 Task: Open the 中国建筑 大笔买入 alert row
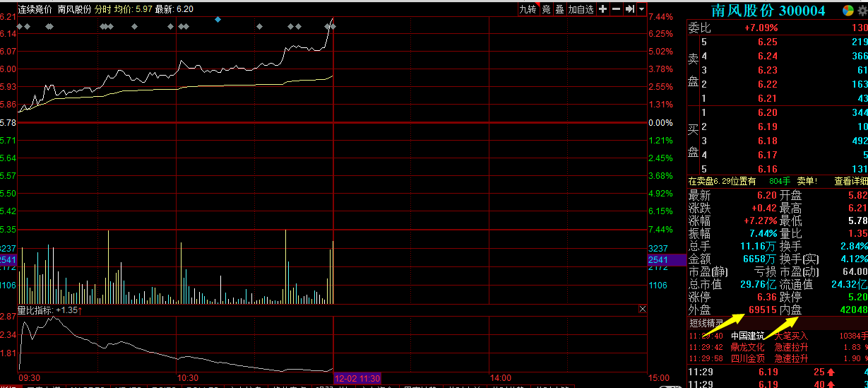coord(778,336)
